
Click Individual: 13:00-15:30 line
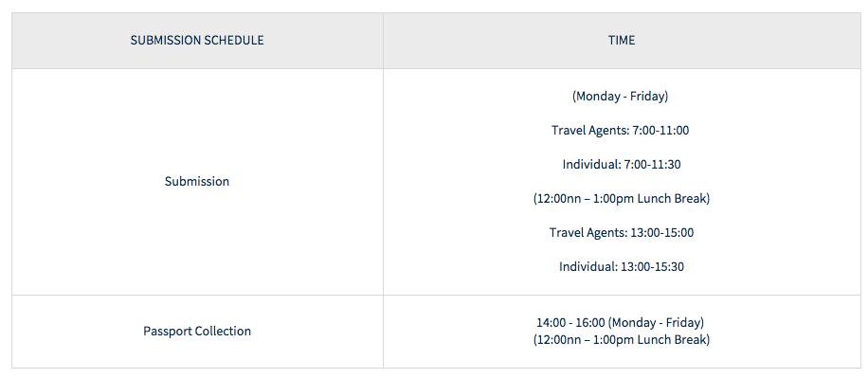pyautogui.click(x=621, y=267)
